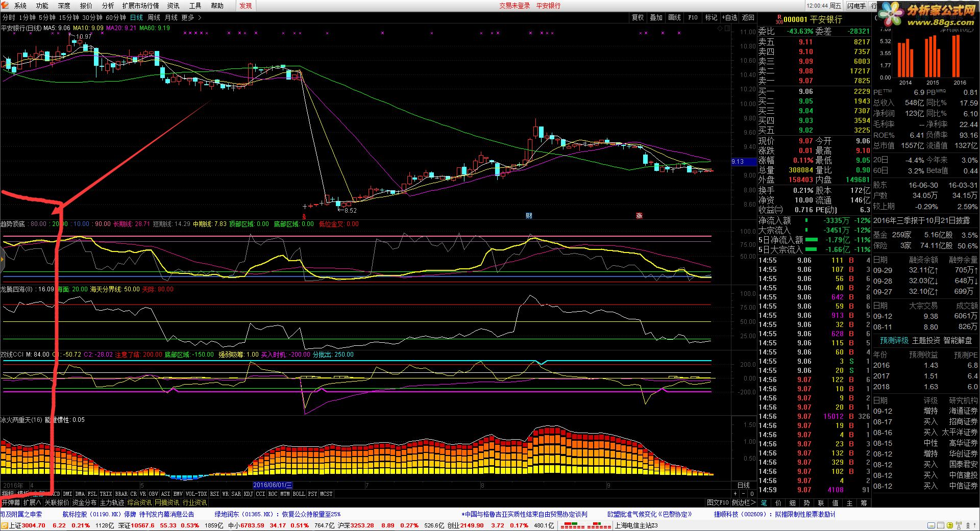
Task: Open the 综合资讯 tab
Action: tap(139, 502)
